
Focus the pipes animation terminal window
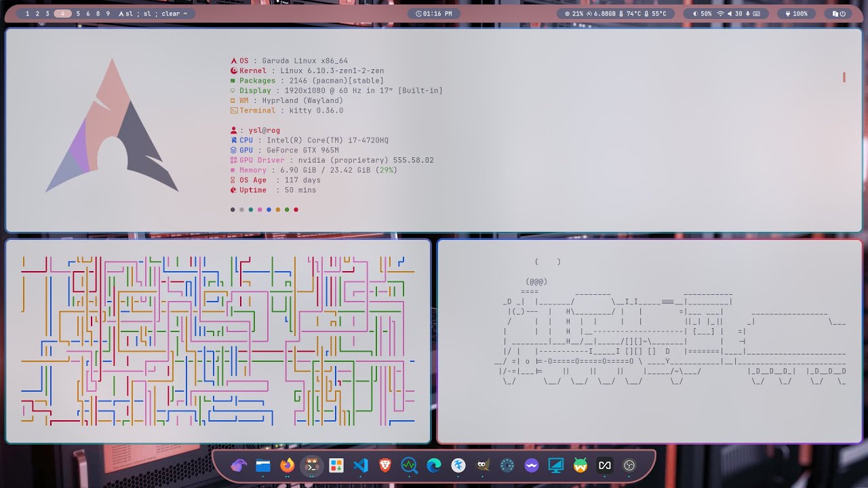(218, 341)
